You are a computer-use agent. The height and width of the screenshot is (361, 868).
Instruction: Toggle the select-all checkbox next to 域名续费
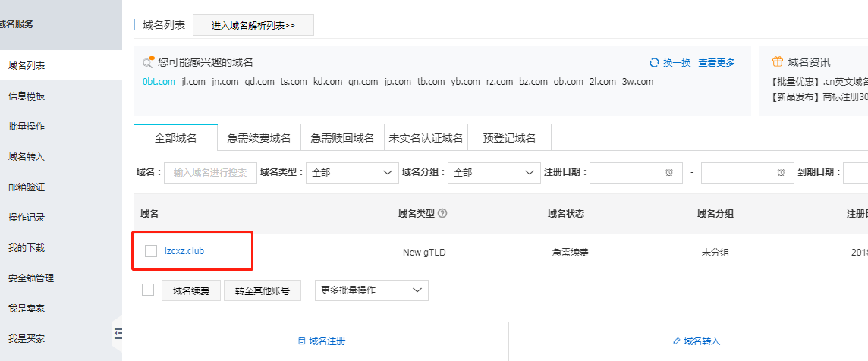point(148,290)
